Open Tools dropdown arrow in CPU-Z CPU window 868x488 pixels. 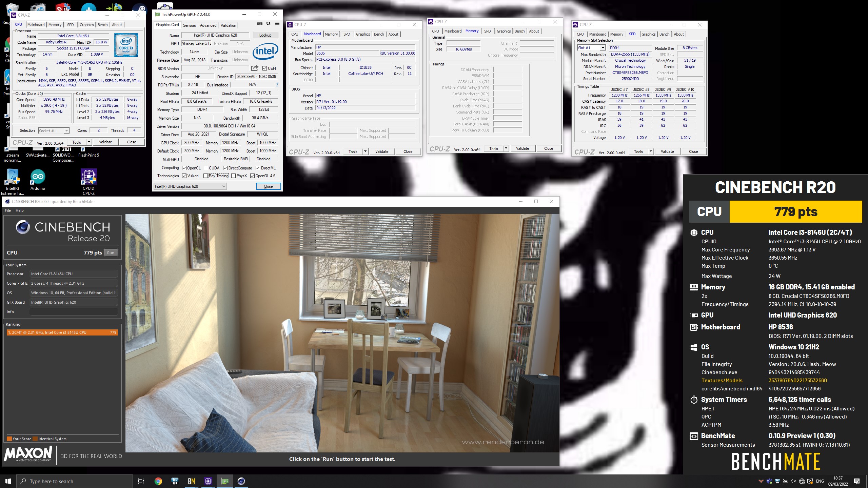click(89, 142)
